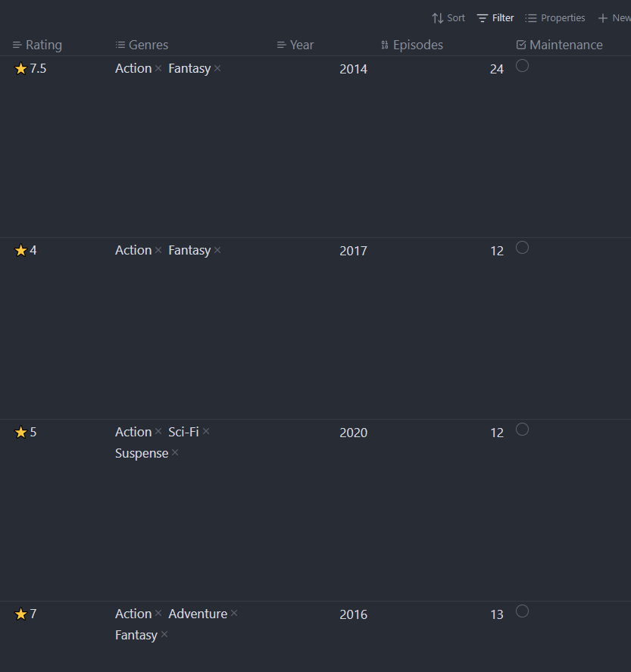Toggle the Maintenance checkbox on the 2017 row
This screenshot has width=631, height=672.
tap(522, 248)
